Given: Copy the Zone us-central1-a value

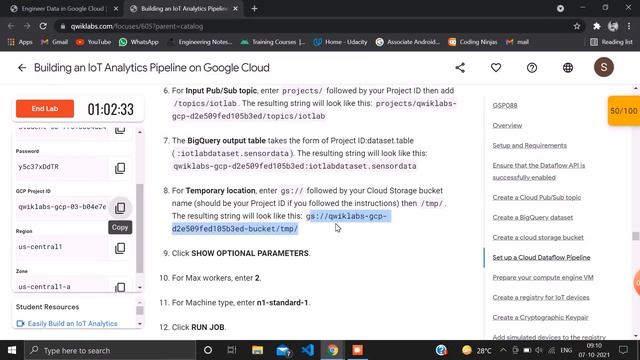Looking at the screenshot, I should [120, 287].
